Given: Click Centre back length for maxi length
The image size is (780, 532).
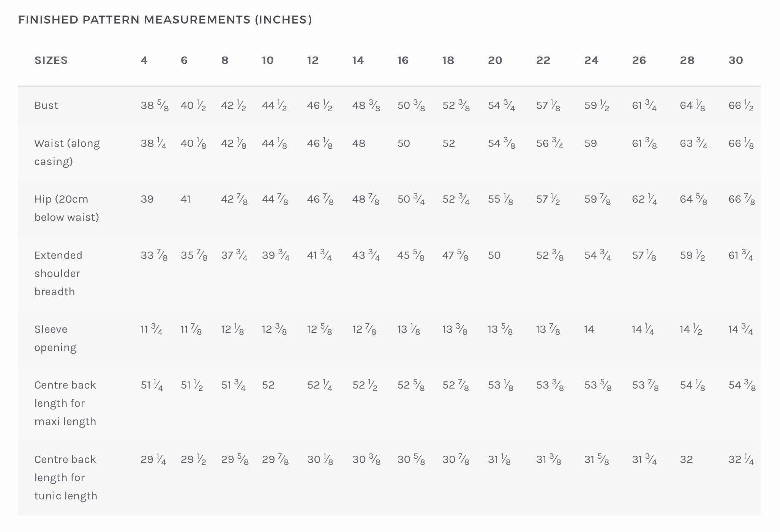Looking at the screenshot, I should 65,403.
